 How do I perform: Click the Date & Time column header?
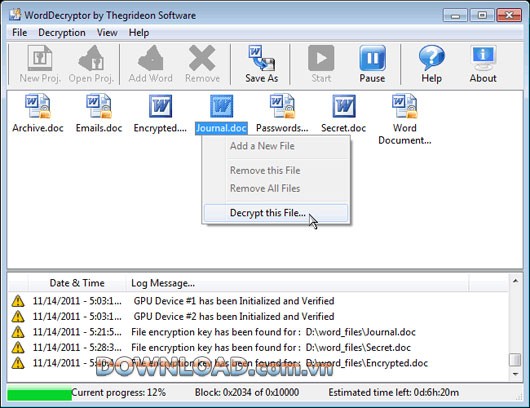pos(77,283)
